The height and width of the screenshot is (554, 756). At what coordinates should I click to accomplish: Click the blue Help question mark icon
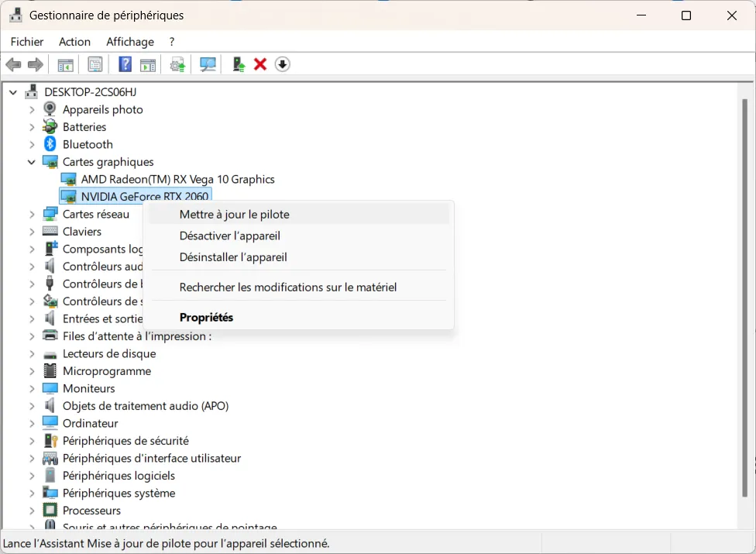tap(125, 64)
